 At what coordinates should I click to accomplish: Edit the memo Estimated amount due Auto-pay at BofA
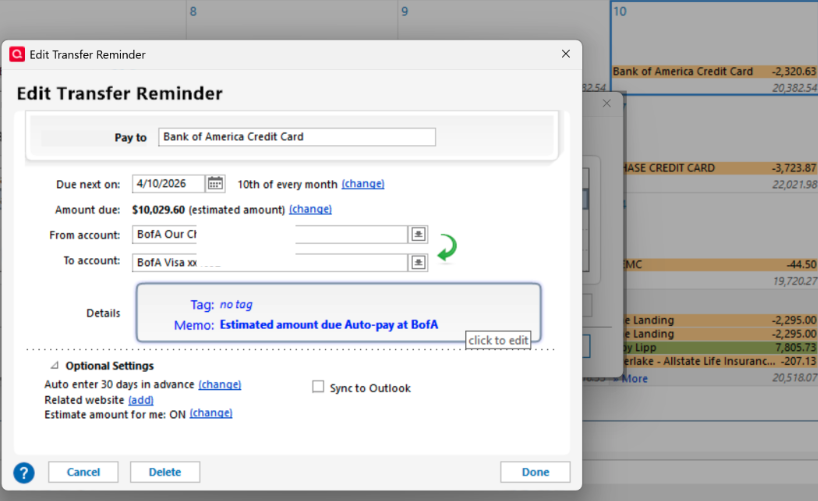point(329,325)
